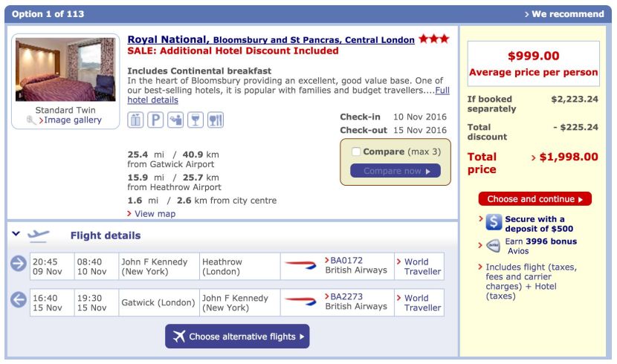Click the blue dollar deposit icon
The width and height of the screenshot is (617, 364).
pos(494,222)
